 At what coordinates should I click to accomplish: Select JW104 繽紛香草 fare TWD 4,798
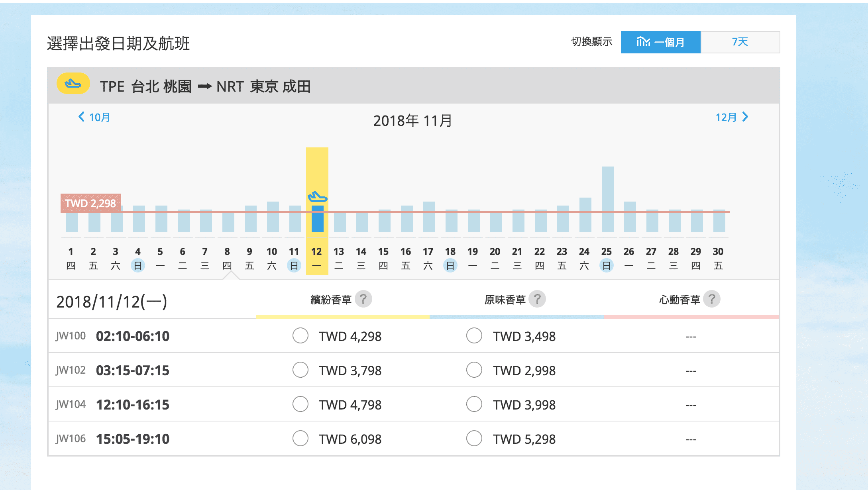click(300, 404)
